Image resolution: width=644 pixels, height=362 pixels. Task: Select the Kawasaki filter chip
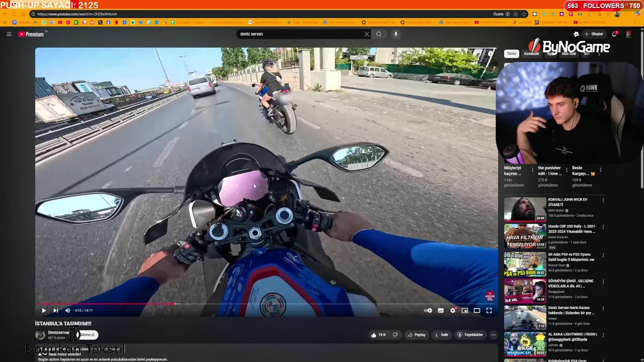point(531,53)
